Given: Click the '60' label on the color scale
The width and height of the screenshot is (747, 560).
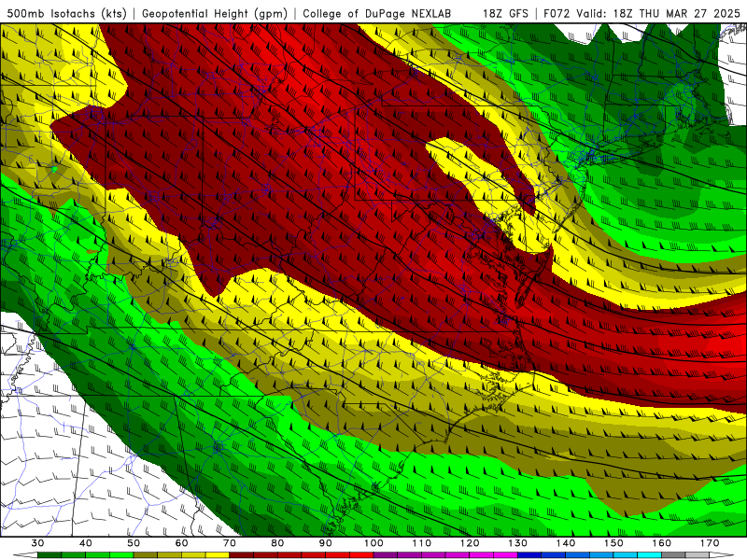Looking at the screenshot, I should (181, 543).
